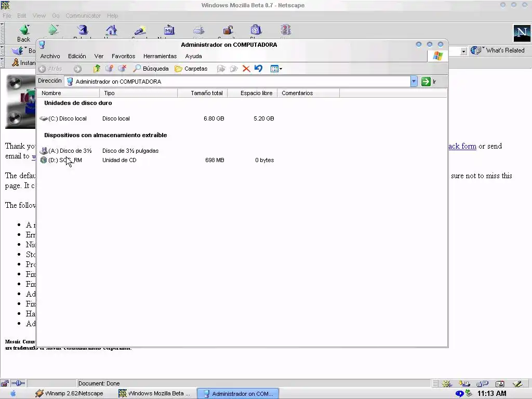Open the Ayuda menu
532x399 pixels.
(193, 56)
